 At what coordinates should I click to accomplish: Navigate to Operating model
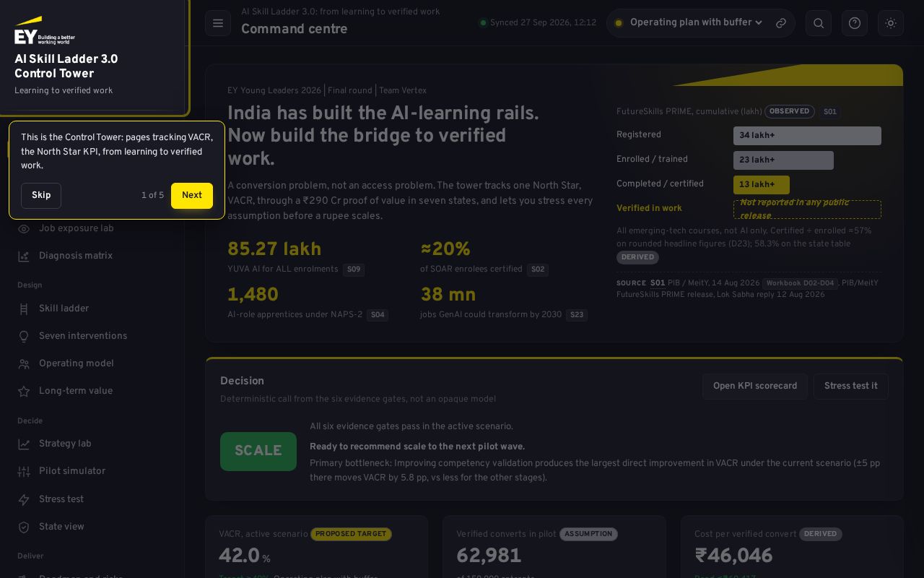[x=92, y=364]
